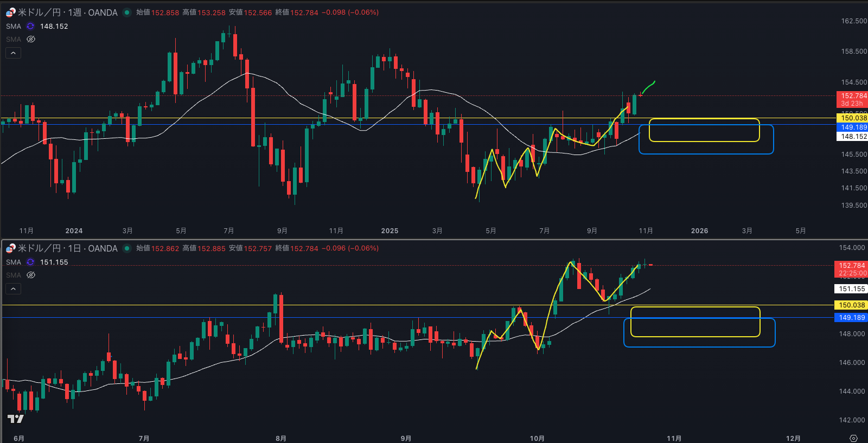Click the 米ドル/円 1日 symbol title

click(68, 248)
